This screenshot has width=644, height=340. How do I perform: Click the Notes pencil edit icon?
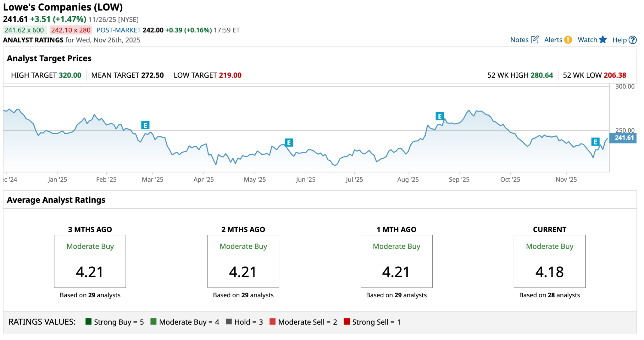pos(535,40)
